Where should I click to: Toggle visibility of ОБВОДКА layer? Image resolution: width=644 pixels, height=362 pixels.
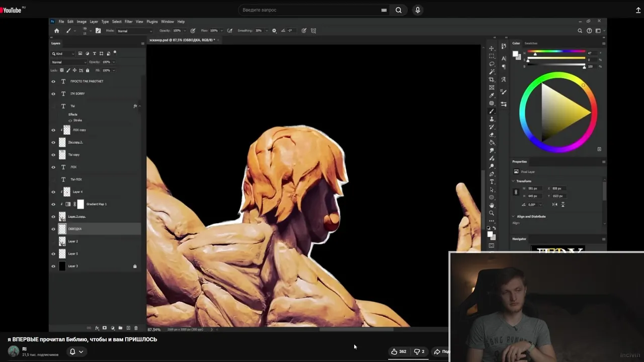coord(53,229)
